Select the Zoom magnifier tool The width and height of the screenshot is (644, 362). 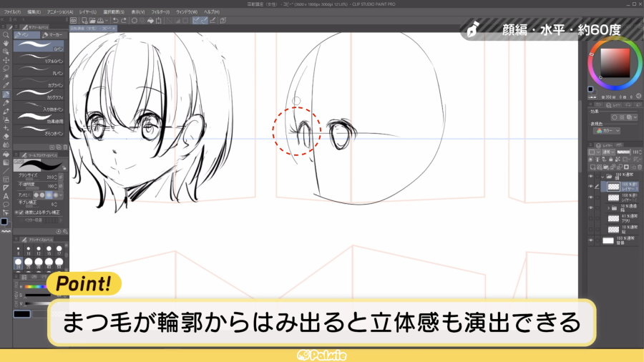pyautogui.click(x=6, y=35)
